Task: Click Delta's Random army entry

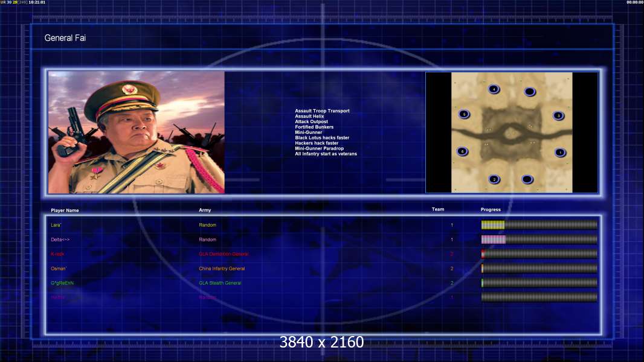Action: click(x=207, y=240)
